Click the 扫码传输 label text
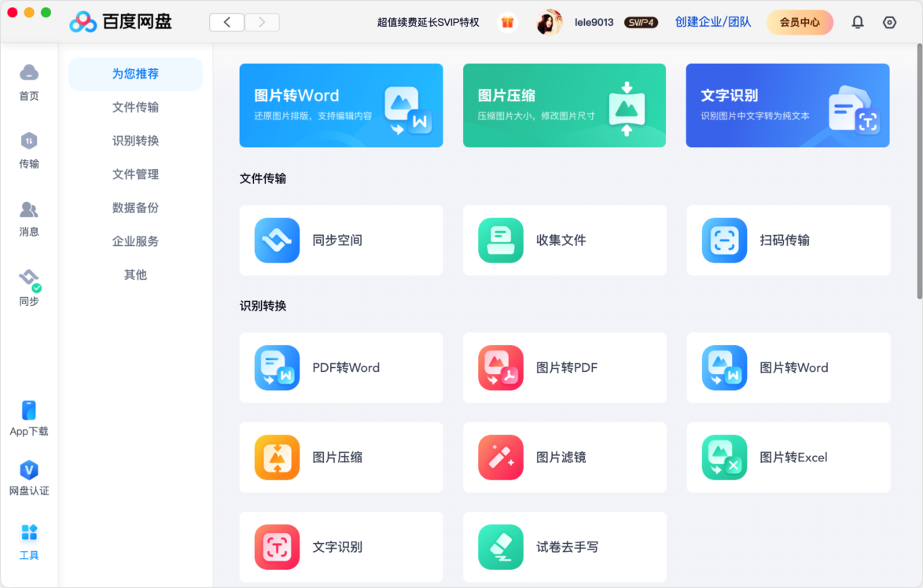This screenshot has width=923, height=588. [x=785, y=240]
